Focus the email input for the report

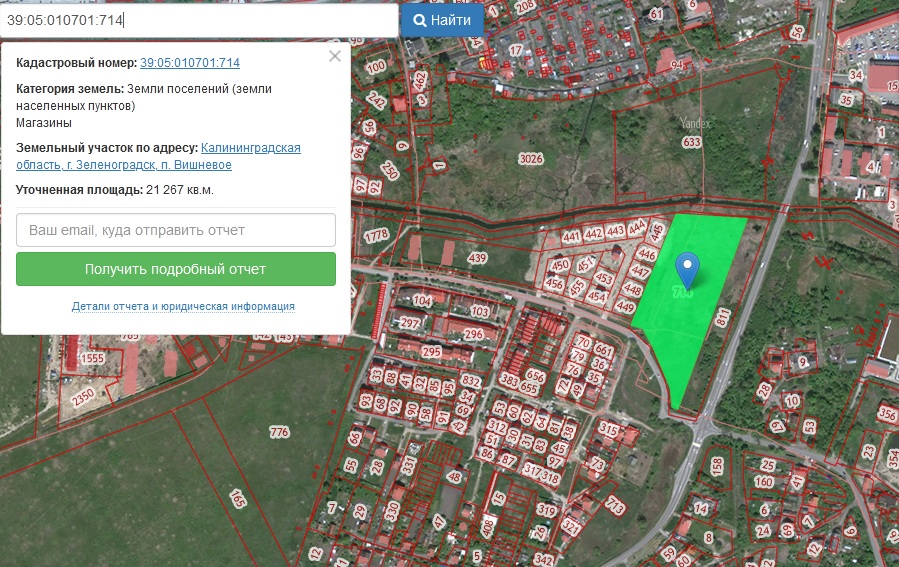pyautogui.click(x=176, y=230)
